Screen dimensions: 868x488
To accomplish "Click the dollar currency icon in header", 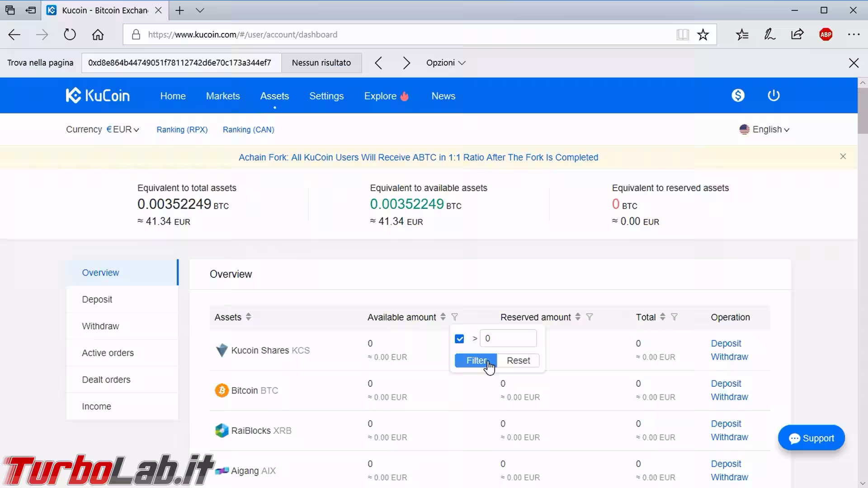I will tap(738, 95).
